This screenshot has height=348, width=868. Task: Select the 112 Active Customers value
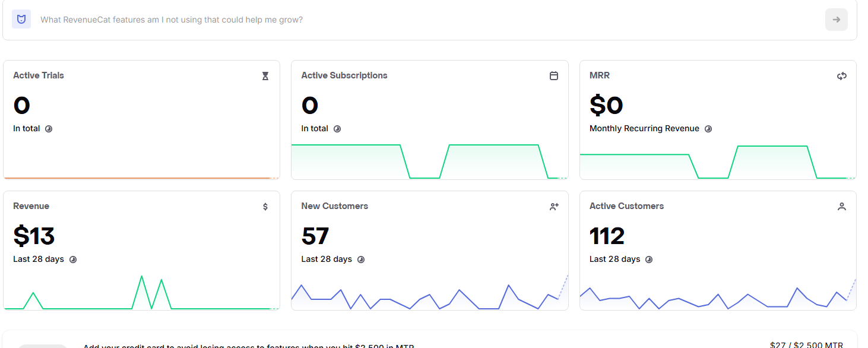click(x=607, y=236)
